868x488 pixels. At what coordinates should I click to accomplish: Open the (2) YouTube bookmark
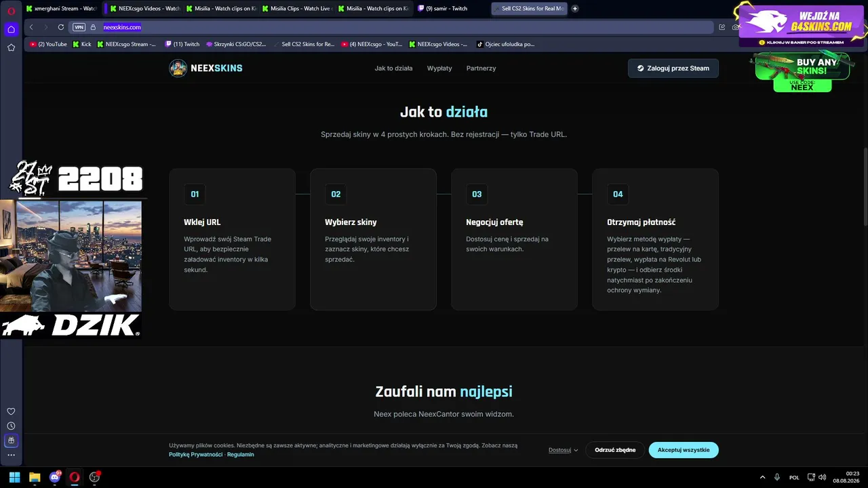point(48,44)
